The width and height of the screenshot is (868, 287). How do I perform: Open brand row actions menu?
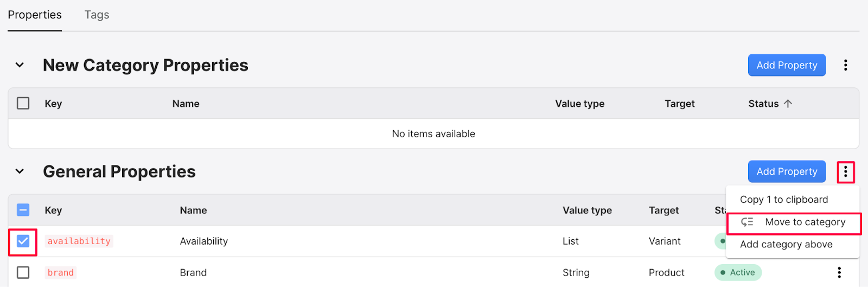(x=839, y=272)
